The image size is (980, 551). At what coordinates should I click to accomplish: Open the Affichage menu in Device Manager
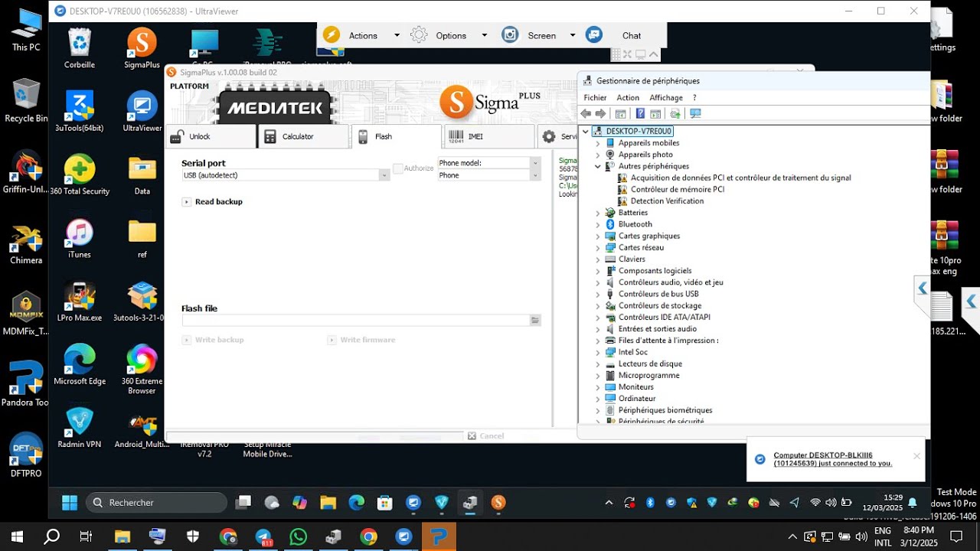tap(666, 98)
